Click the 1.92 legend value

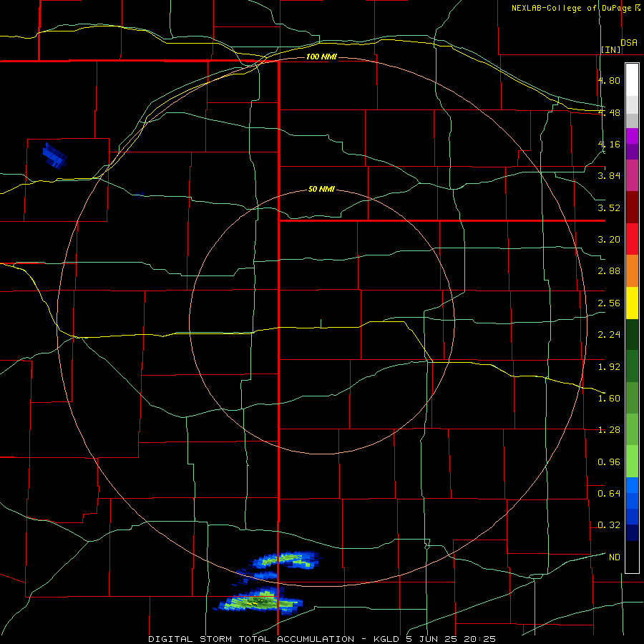point(609,367)
